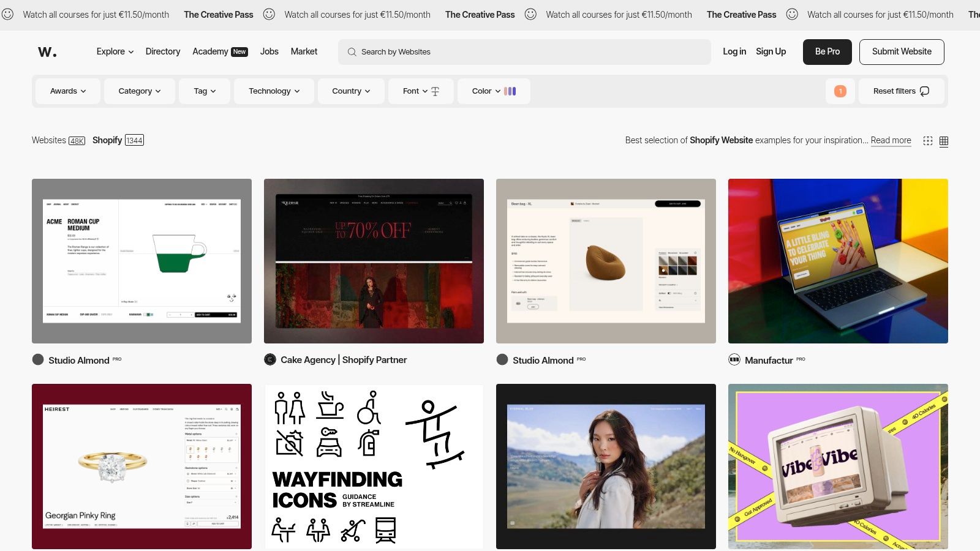Viewport: 980px width, 551px height.
Task: Click Cake Agency | Shopify Partner name
Action: point(344,360)
